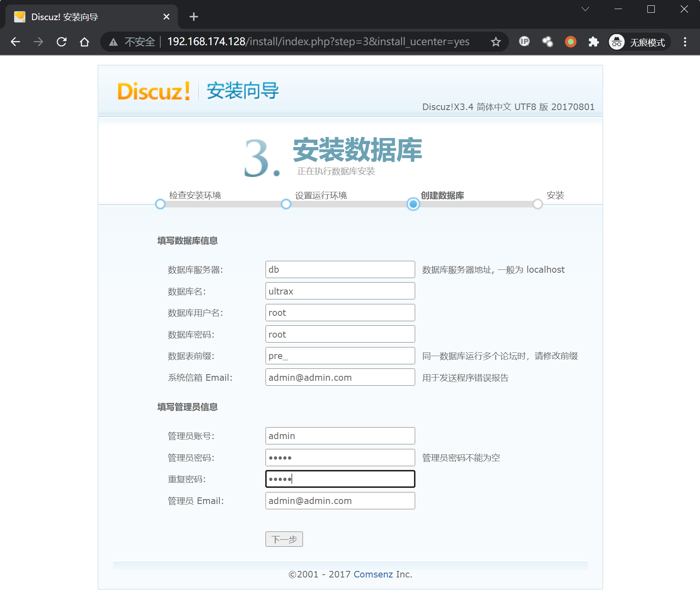This screenshot has height=605, width=700.
Task: Click the orange circle extension icon
Action: coord(571,42)
